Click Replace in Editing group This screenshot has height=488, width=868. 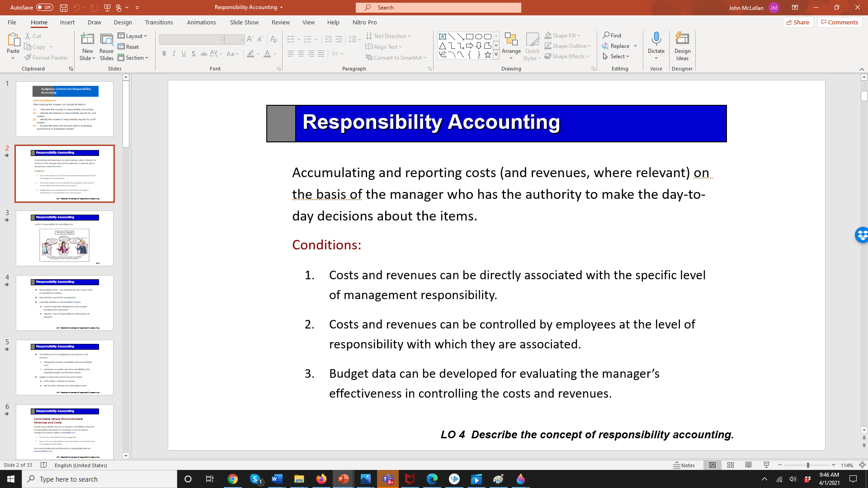pyautogui.click(x=616, y=46)
